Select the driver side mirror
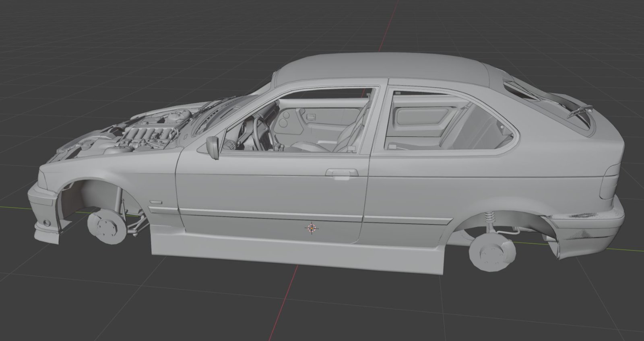The width and height of the screenshot is (644, 341). 213,147
